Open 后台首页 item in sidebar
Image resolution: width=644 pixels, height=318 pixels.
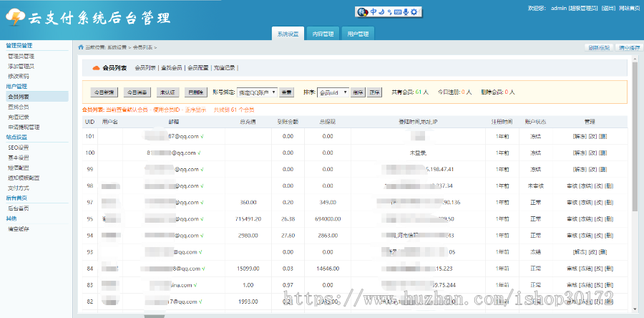tap(19, 208)
